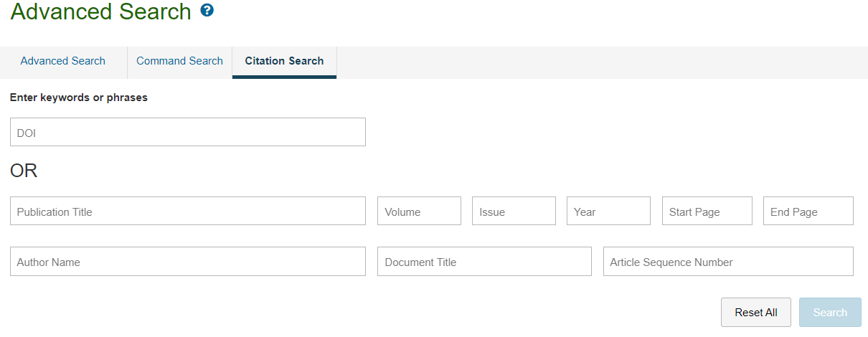Open the Command Search tab
868x337 pixels.
pos(179,62)
